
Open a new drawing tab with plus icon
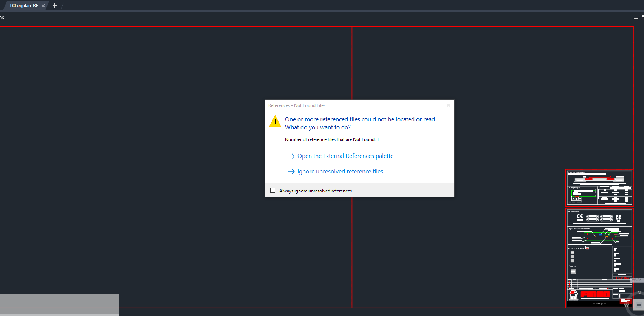55,6
